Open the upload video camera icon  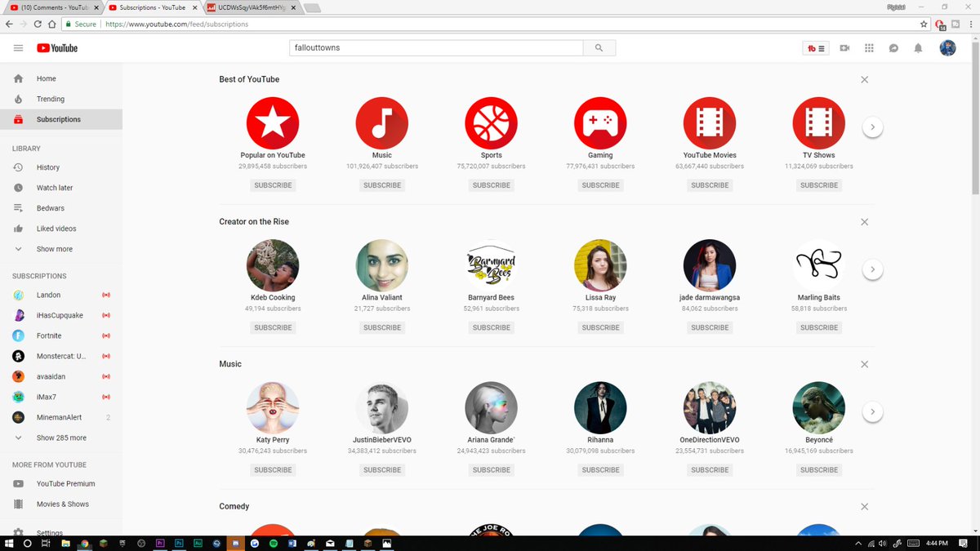pyautogui.click(x=844, y=48)
